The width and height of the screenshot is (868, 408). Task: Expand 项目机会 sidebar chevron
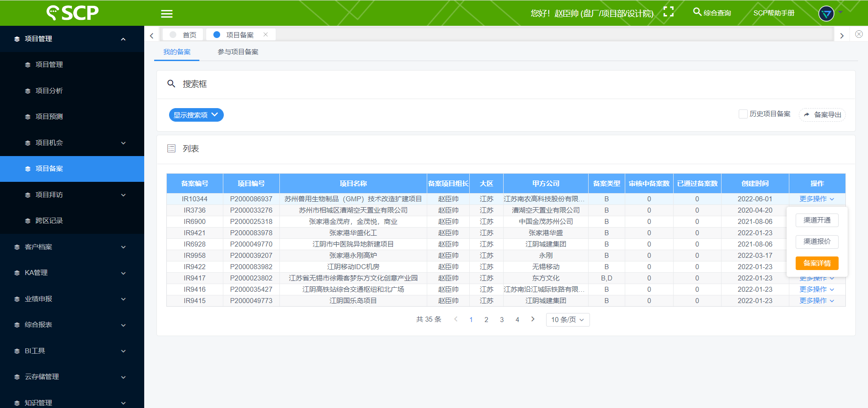click(x=123, y=143)
